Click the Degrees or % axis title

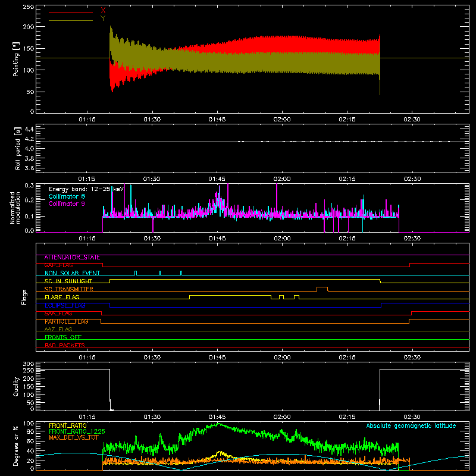pyautogui.click(x=16, y=446)
